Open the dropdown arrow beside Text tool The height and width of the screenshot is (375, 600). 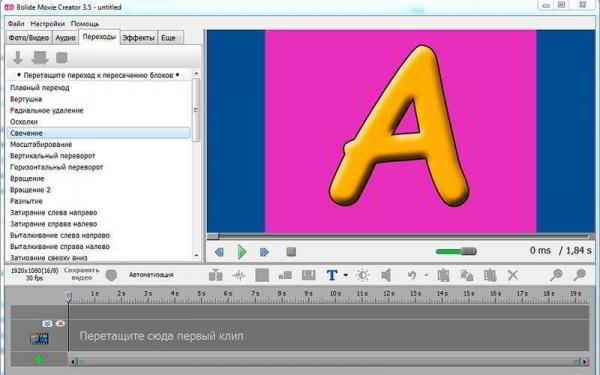point(346,275)
